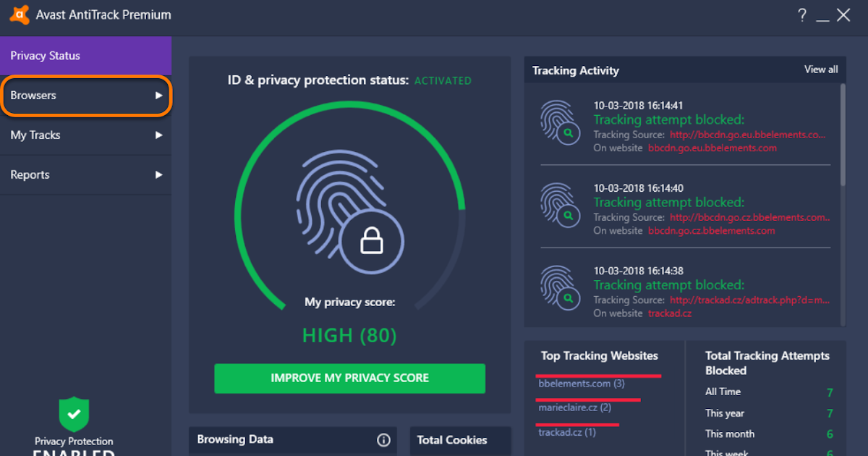The width and height of the screenshot is (868, 456).
Task: Open website link bbcdn.go.cz.bbelements.com
Action: 712,230
